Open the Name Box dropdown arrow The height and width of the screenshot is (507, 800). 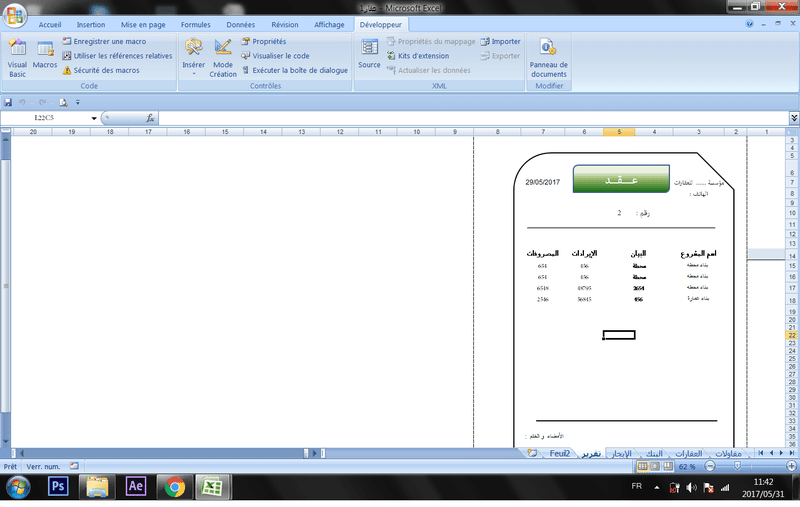tap(94, 118)
